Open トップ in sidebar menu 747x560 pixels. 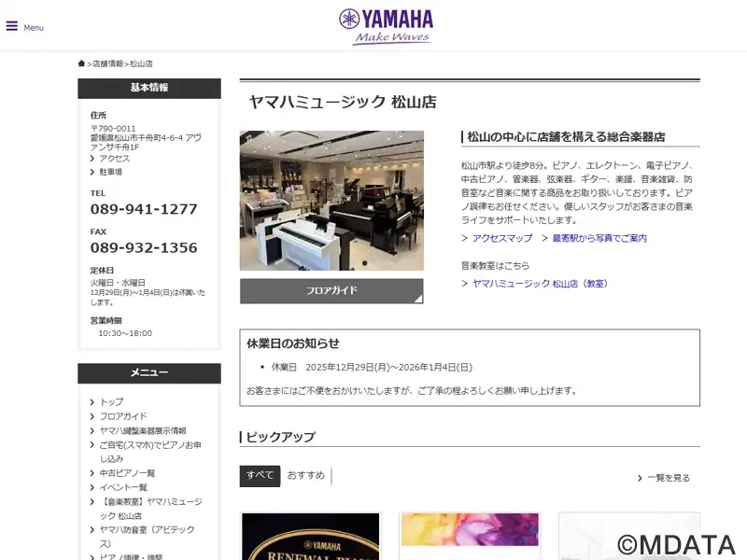[x=111, y=402]
